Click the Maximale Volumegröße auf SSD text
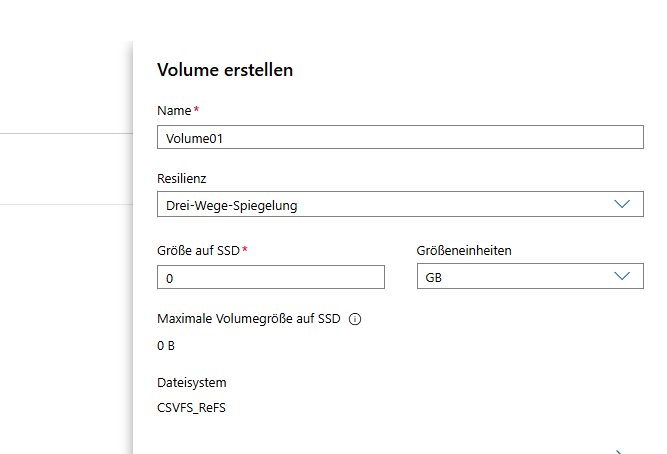 coord(249,319)
